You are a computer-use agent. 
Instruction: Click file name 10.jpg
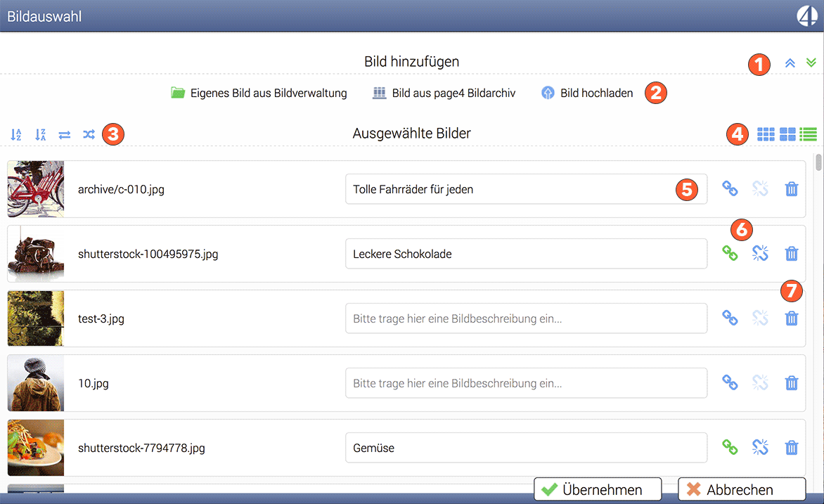tap(93, 383)
